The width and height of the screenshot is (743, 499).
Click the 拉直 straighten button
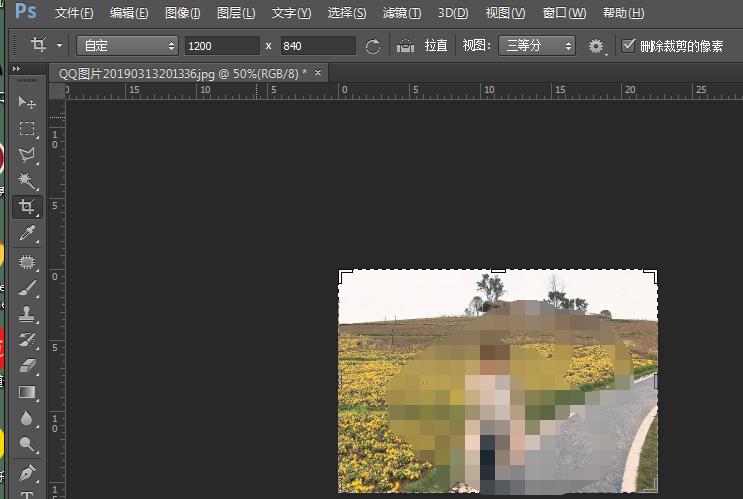pos(436,45)
